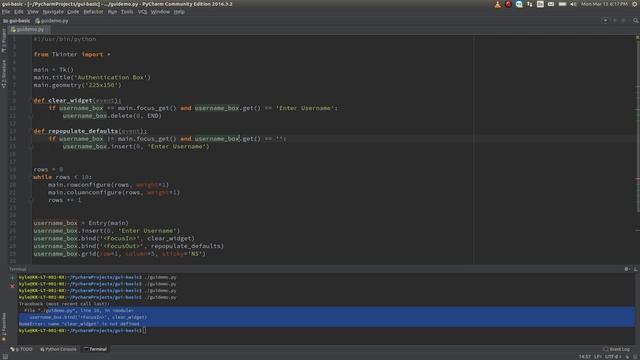Open the system gear menu in top bar
The width and height of the screenshot is (640, 360).
click(635, 4)
